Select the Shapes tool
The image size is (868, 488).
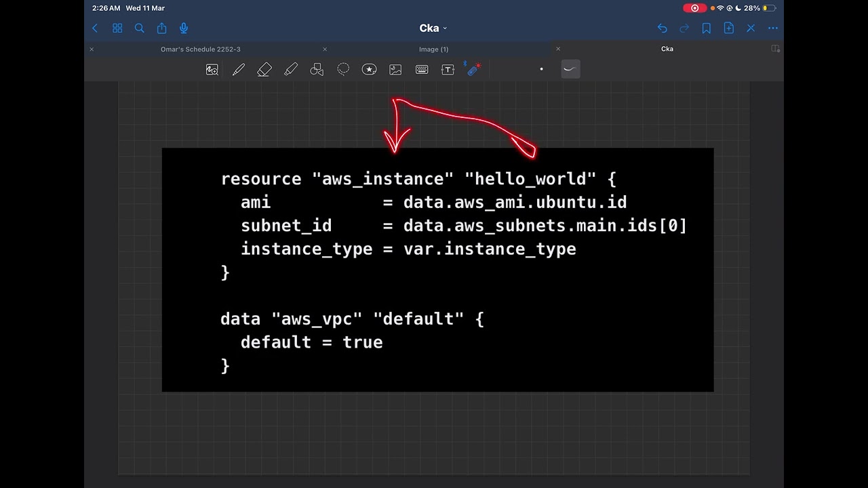(x=317, y=69)
